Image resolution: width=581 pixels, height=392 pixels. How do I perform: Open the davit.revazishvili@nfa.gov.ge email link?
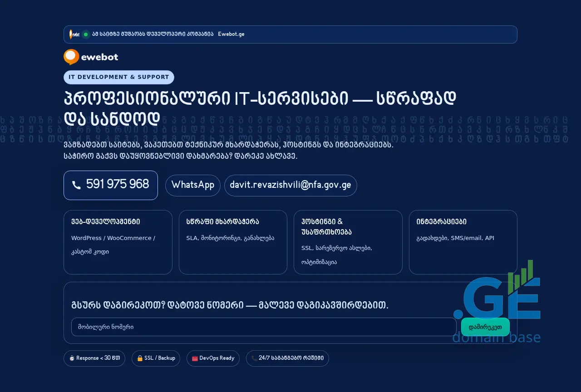pos(290,185)
